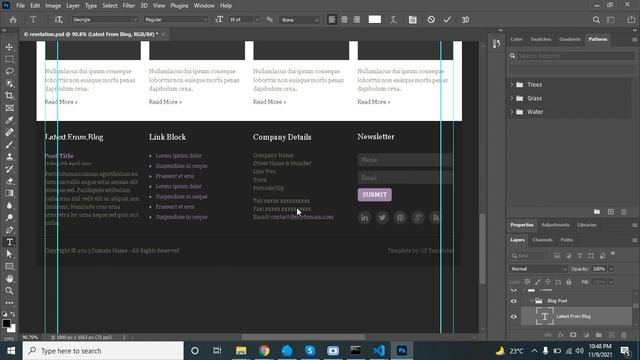Open search icon in options bar

[x=596, y=20]
